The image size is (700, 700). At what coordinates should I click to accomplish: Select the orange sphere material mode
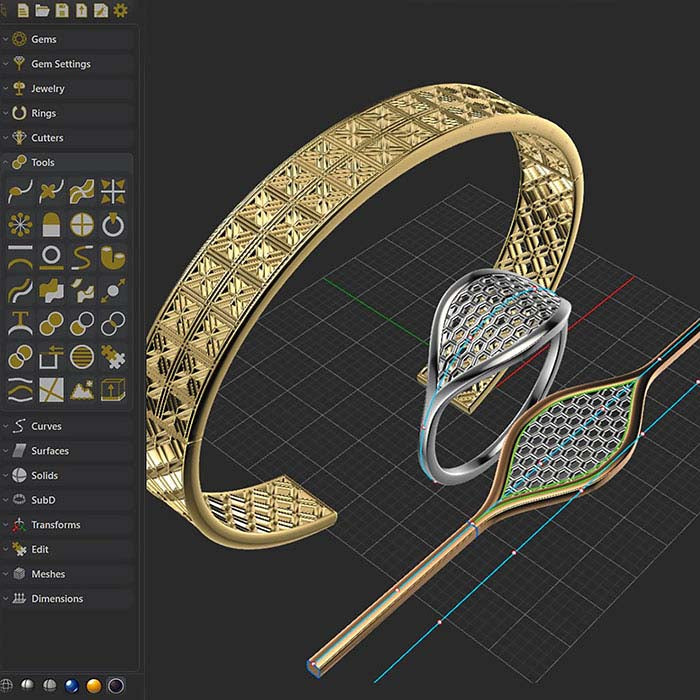pos(94,685)
